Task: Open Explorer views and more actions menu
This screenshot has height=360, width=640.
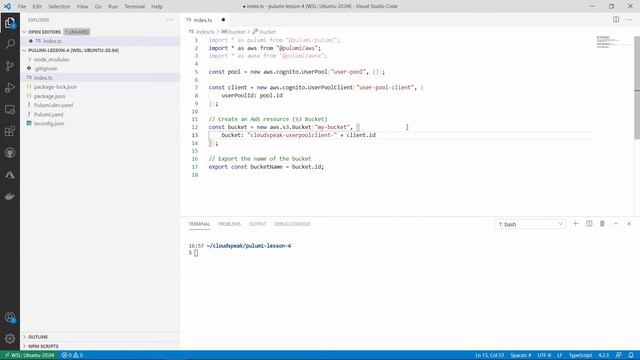Action: [170, 20]
